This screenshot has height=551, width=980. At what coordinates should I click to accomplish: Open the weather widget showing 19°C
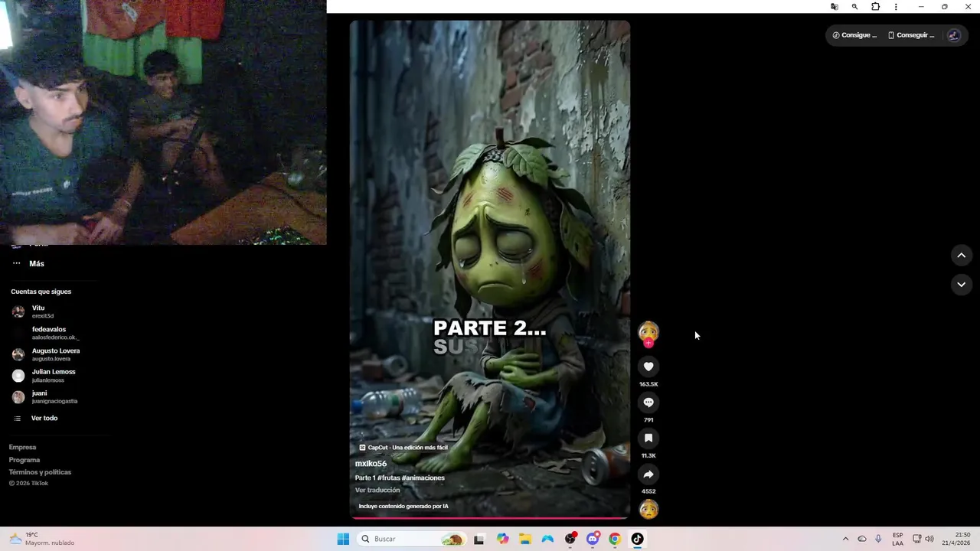click(42, 539)
